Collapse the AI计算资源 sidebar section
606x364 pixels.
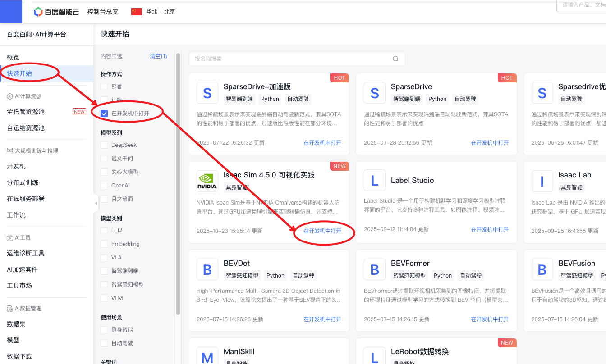pos(28,96)
